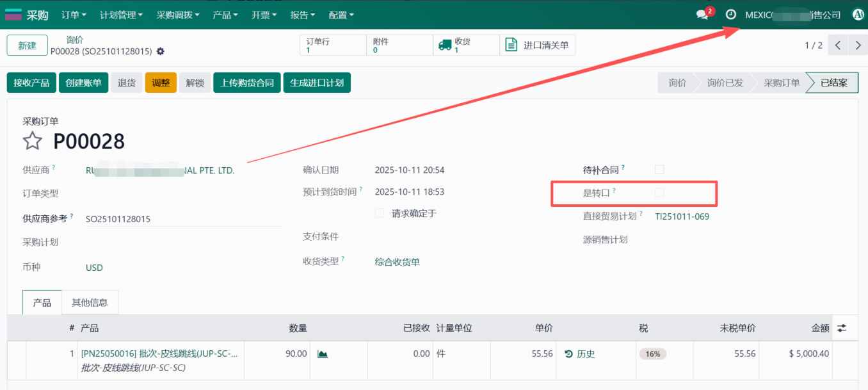Tick the 请求确定于 checkbox

[x=379, y=213]
